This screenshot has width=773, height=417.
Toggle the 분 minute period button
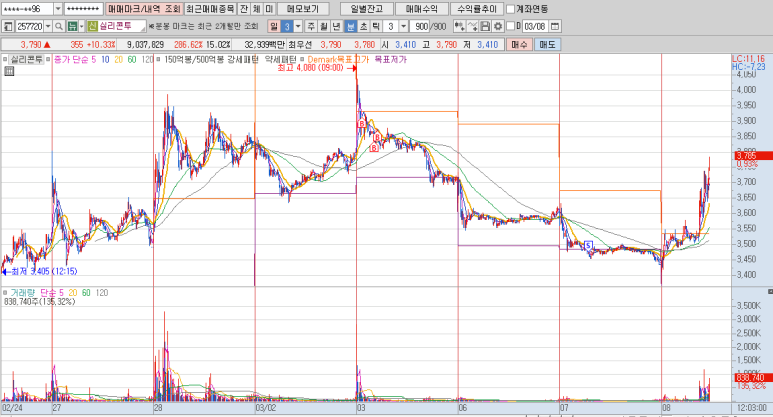(x=351, y=26)
